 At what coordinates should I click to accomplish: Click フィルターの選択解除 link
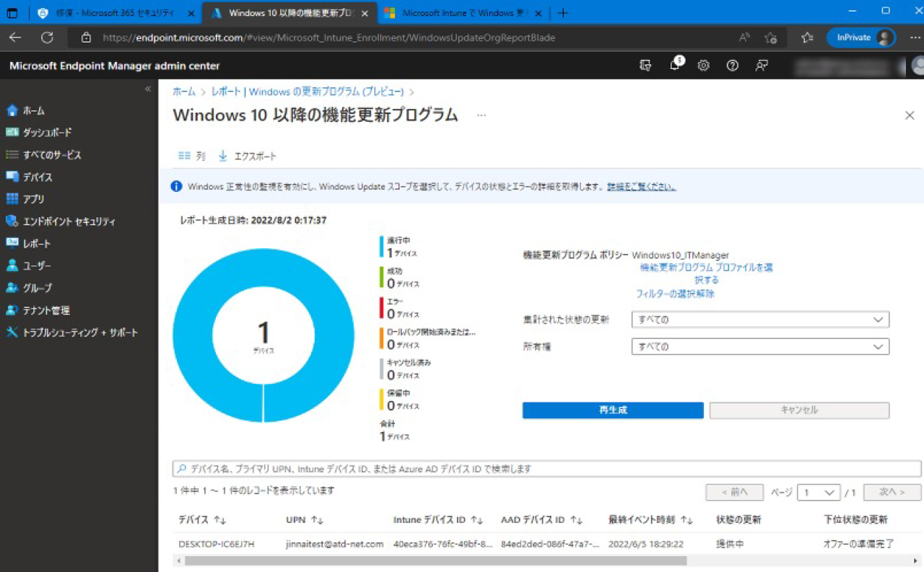pyautogui.click(x=675, y=294)
